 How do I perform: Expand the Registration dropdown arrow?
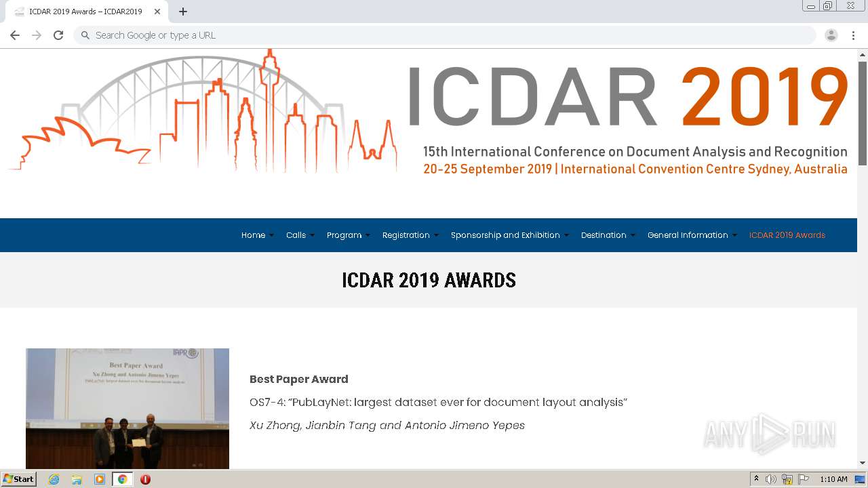coord(436,236)
